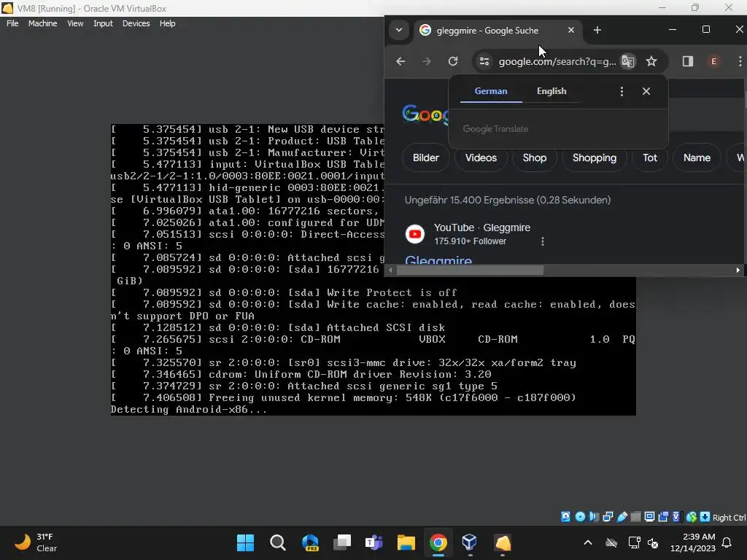
Task: Click the scrollbar right arrow in Chrome
Action: (738, 270)
